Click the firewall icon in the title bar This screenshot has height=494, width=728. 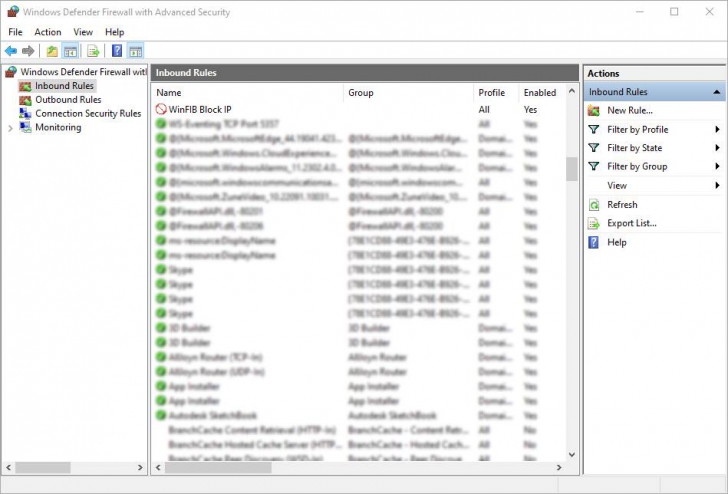[x=13, y=12]
